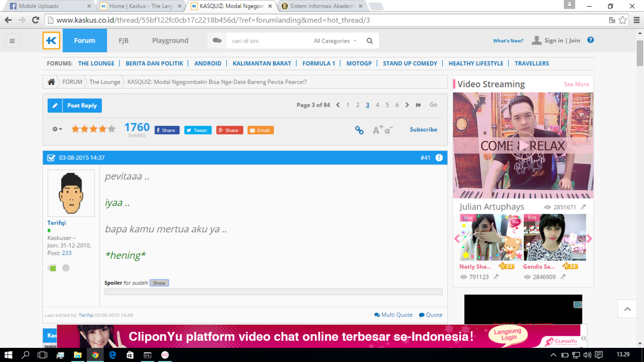Click the search magnifier icon
This screenshot has height=362, width=644.
(370, 41)
